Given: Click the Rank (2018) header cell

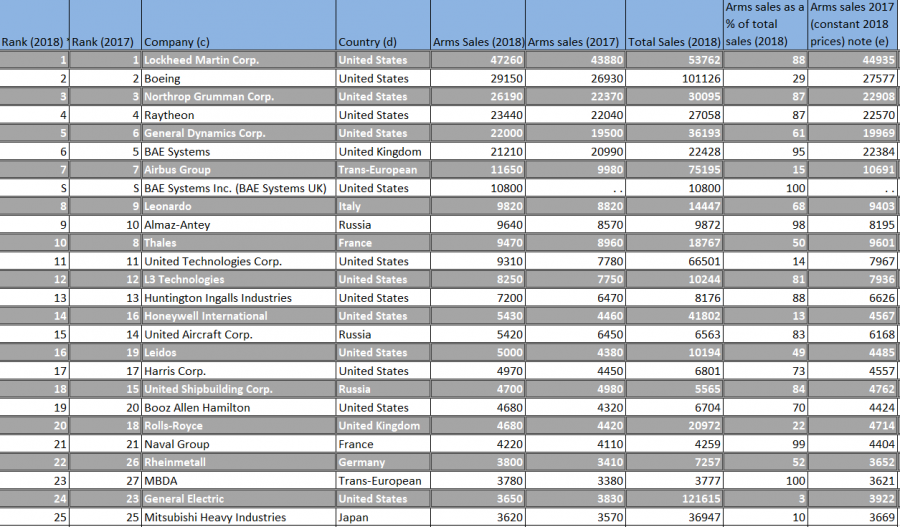Looking at the screenshot, I should pyautogui.click(x=34, y=25).
